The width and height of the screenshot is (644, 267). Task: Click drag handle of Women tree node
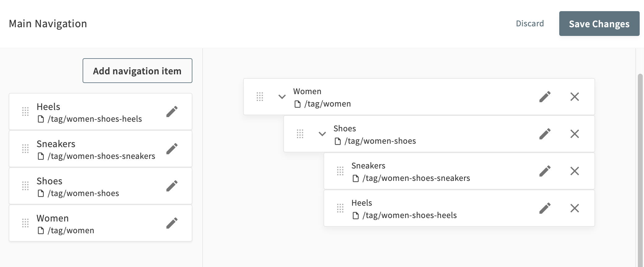(x=260, y=97)
